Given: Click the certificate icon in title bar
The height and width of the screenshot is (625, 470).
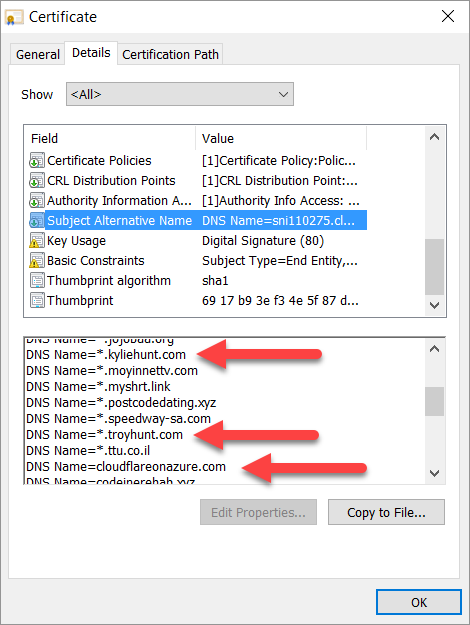Looking at the screenshot, I should 14,18.
